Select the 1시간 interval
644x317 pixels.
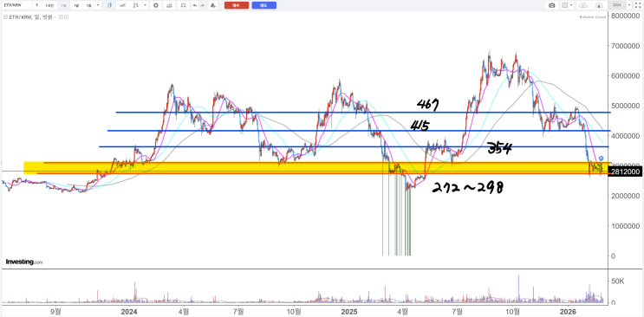[49, 5]
